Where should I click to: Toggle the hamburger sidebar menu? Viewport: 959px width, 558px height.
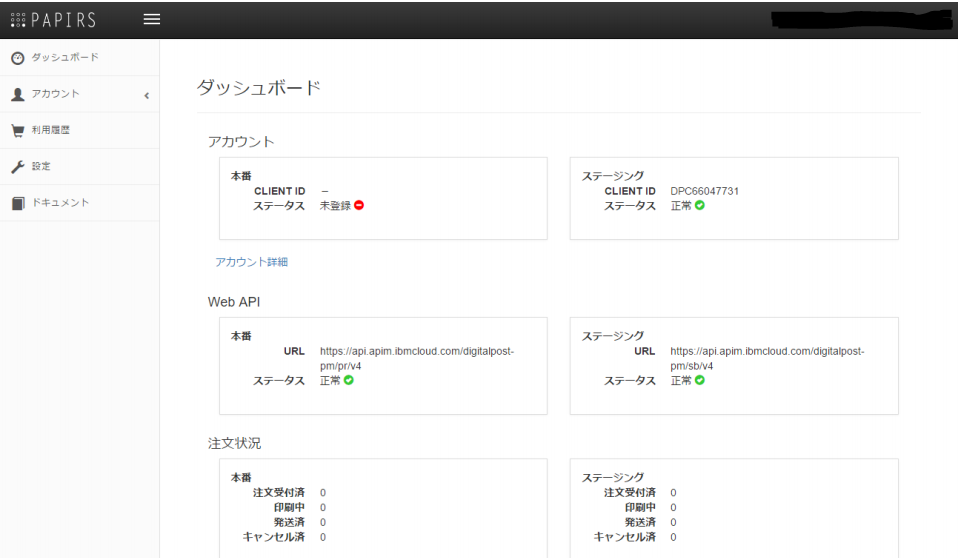coord(151,19)
